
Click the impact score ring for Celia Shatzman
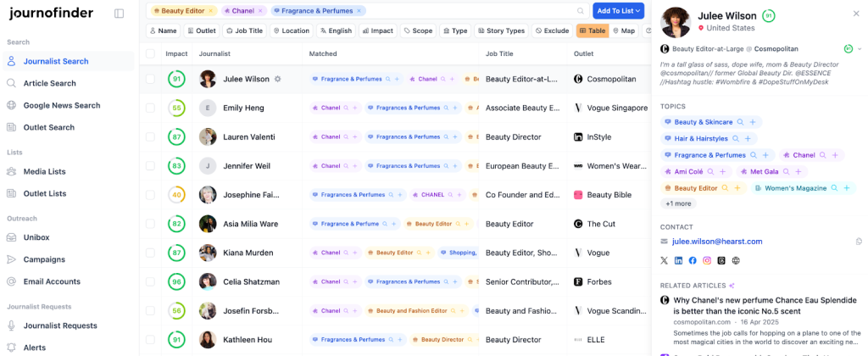click(x=176, y=281)
